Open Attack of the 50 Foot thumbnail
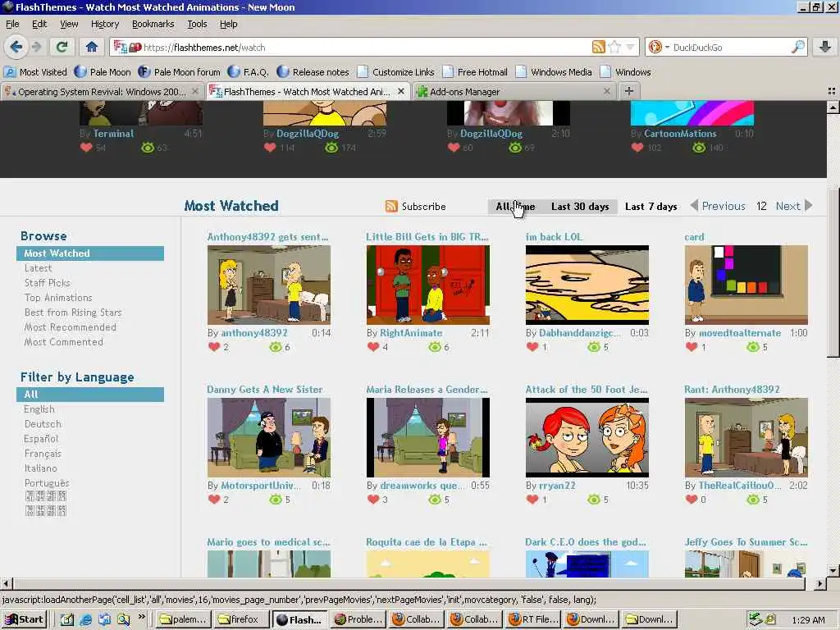 coord(587,437)
